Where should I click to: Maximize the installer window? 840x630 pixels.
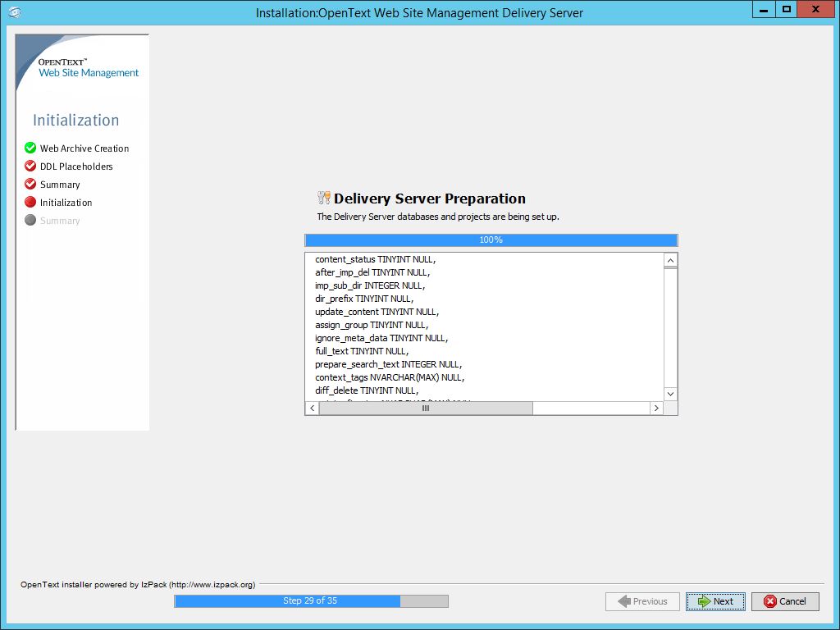point(787,9)
